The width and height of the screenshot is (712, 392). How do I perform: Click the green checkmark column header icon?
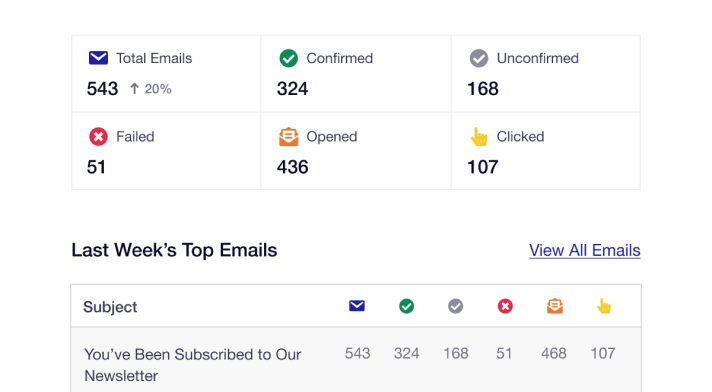point(406,306)
